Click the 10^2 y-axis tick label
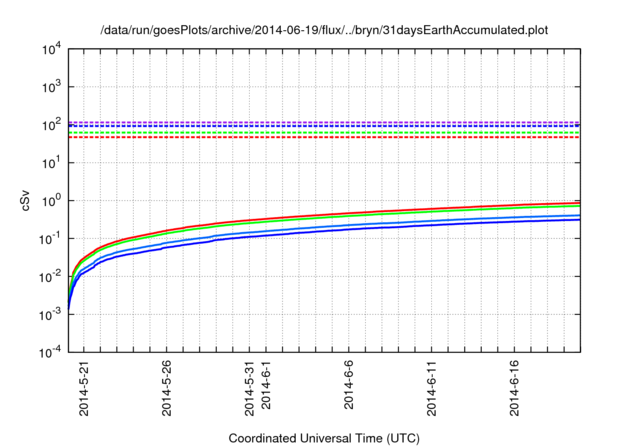The image size is (640, 448). [x=51, y=125]
